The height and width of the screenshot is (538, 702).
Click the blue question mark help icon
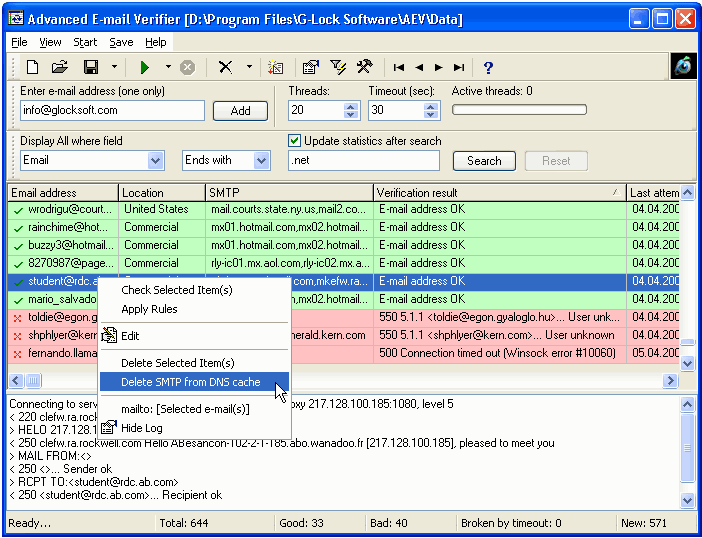click(488, 68)
